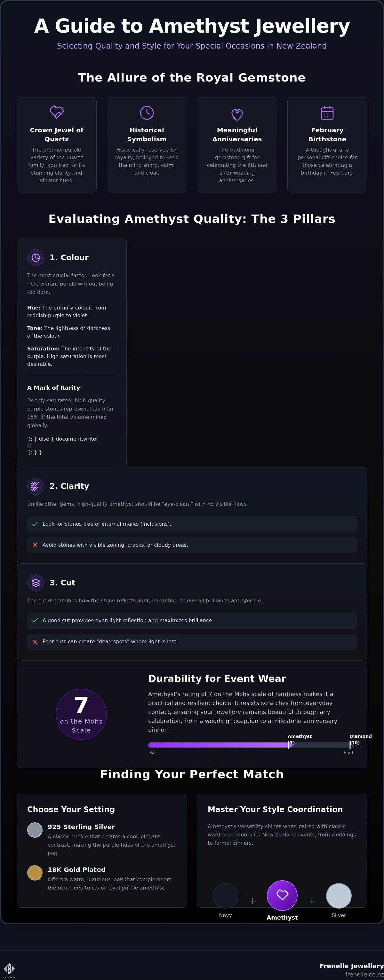The height and width of the screenshot is (980, 384).
Task: Click the heart pin icon above Meaningful Anniversaries
Action: tap(237, 114)
